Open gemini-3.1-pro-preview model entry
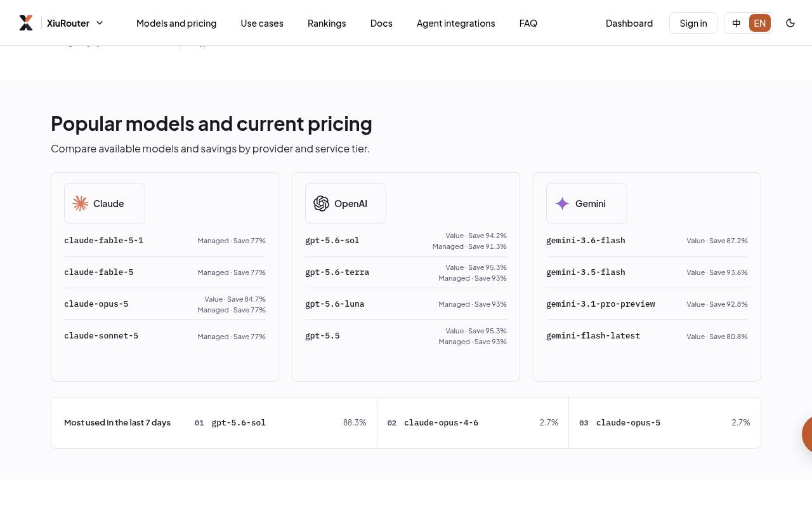This screenshot has width=812, height=508. (x=647, y=304)
